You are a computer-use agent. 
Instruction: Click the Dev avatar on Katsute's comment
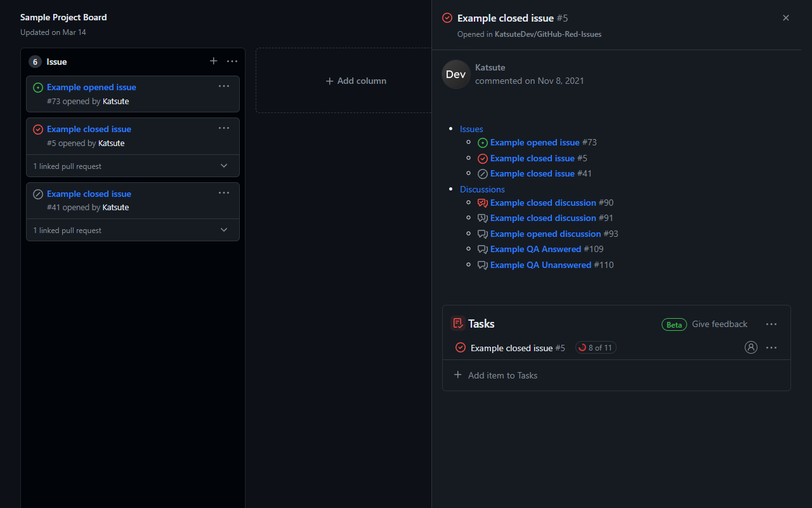[x=455, y=74]
